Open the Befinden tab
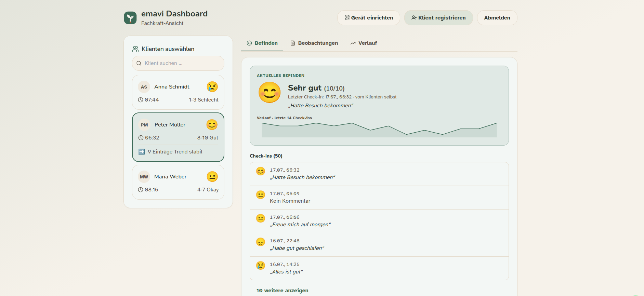Image resolution: width=644 pixels, height=296 pixels. [x=262, y=43]
